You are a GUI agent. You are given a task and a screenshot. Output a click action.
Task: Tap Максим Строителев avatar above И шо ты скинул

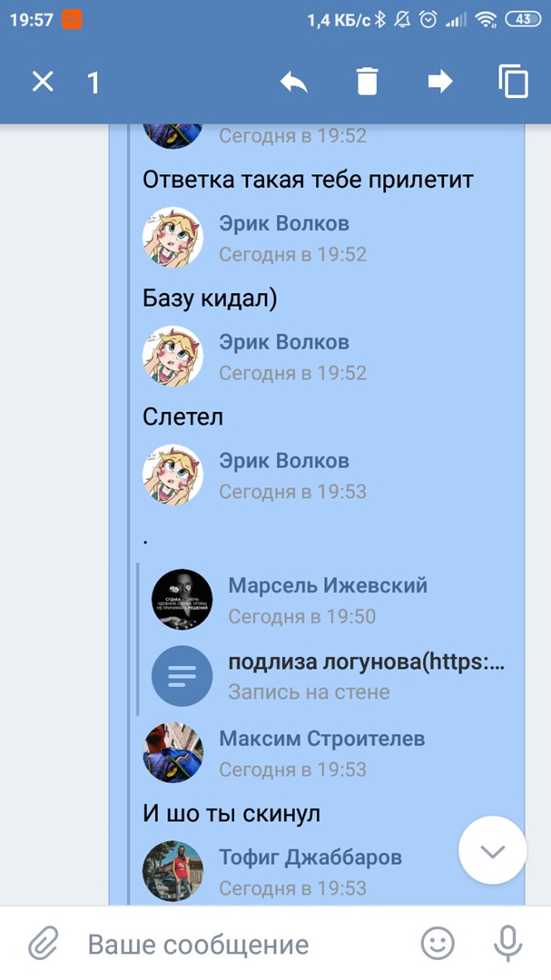point(173,752)
